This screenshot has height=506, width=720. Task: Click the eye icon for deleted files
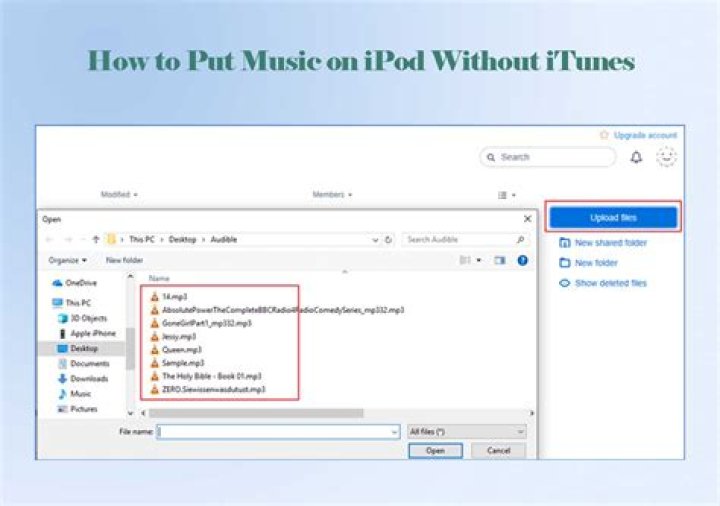[x=564, y=283]
